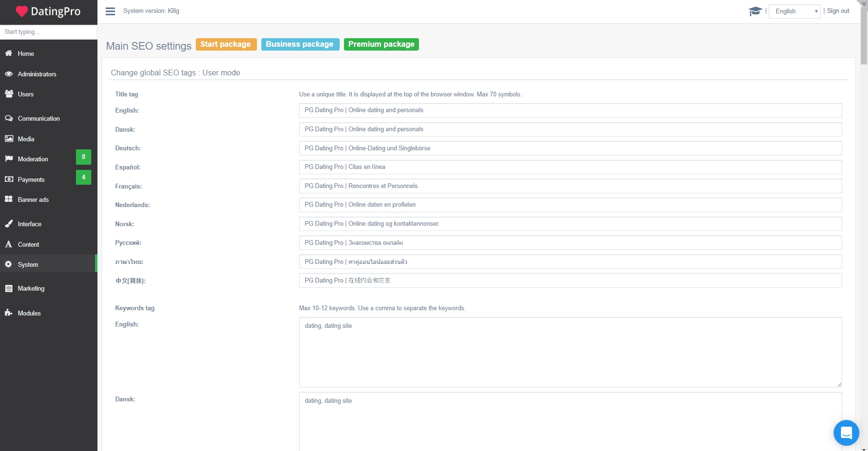868x451 pixels.
Task: Sign out of the admin panel
Action: tap(838, 11)
